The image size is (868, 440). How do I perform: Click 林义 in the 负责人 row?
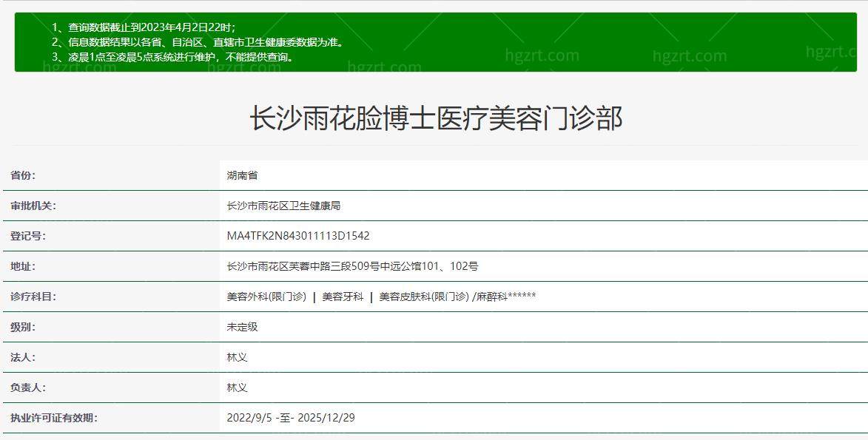pyautogui.click(x=237, y=388)
